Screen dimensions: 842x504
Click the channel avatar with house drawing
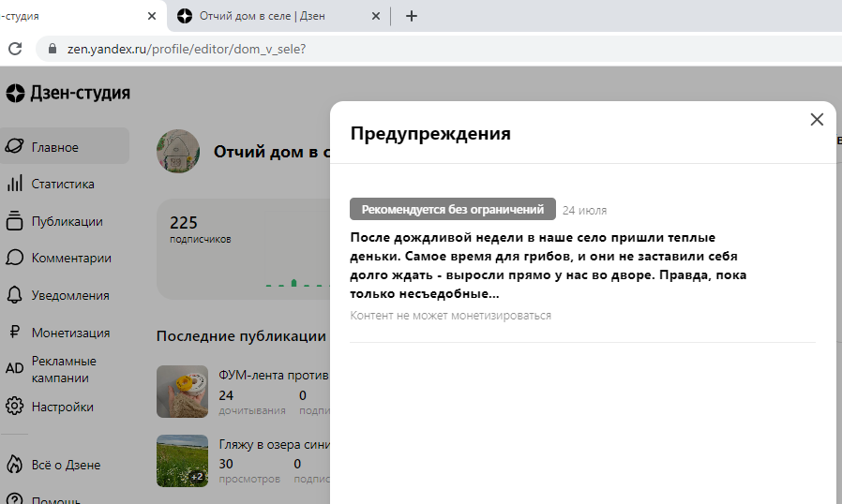pos(178,152)
